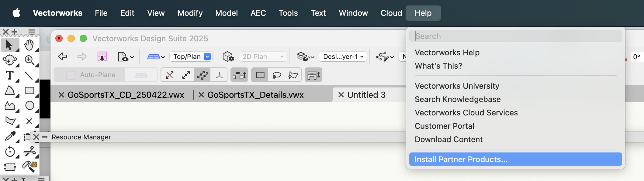Open the Saved Views document-eye dropdown
The image size is (644, 181).
point(126,56)
